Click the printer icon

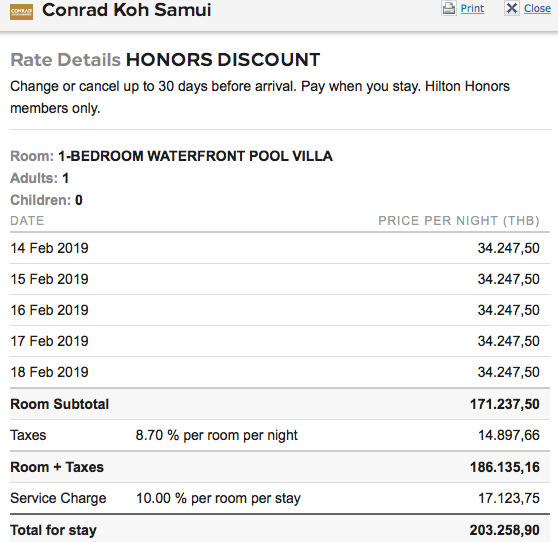click(x=449, y=8)
